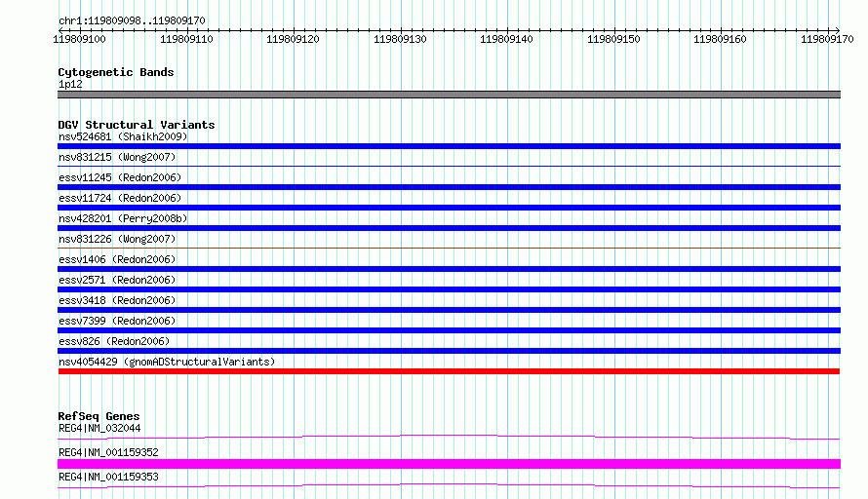Image resolution: width=868 pixels, height=499 pixels.
Task: Click the blue bar under essv826
Action: pyautogui.click(x=449, y=351)
